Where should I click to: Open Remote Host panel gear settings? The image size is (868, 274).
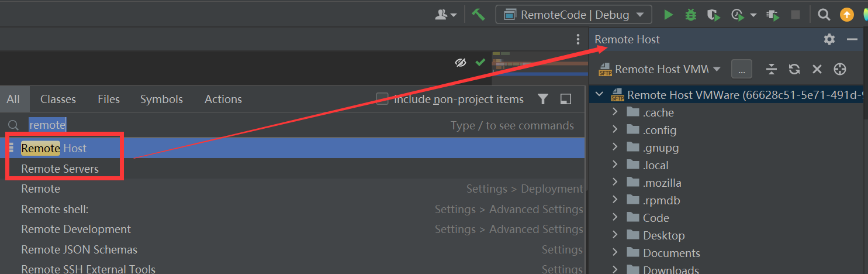(x=829, y=39)
